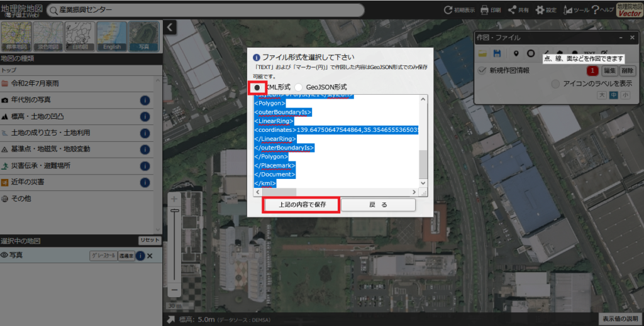Select the circle marker drawing tool
The height and width of the screenshot is (326, 644).
(x=531, y=53)
